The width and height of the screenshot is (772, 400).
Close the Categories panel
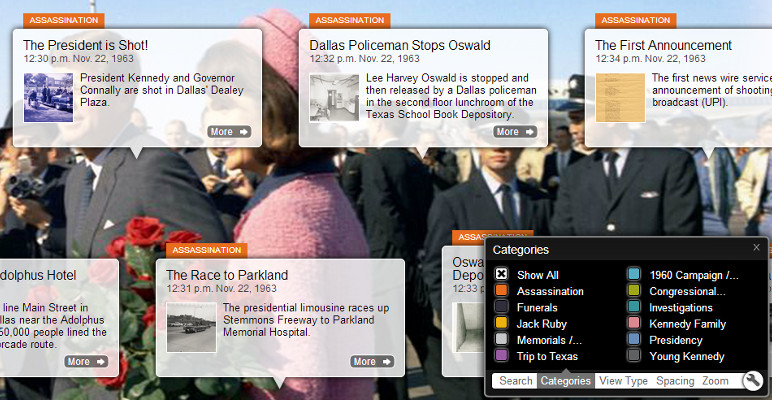pyautogui.click(x=756, y=248)
